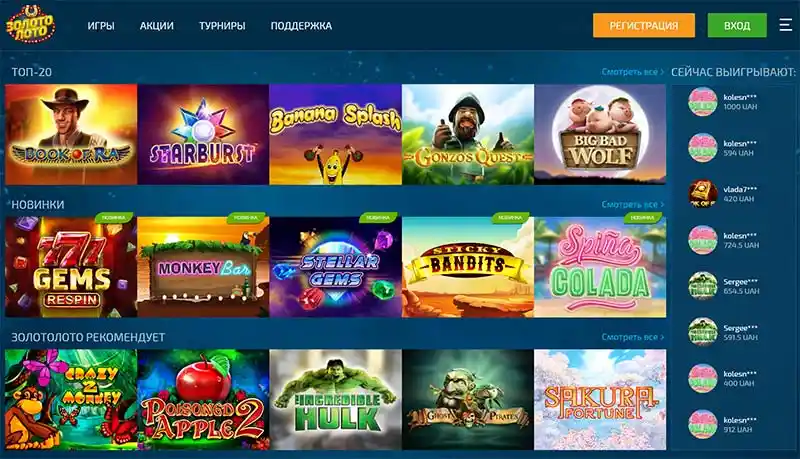The height and width of the screenshot is (459, 800).
Task: Open the Игры menu item
Action: 101,26
